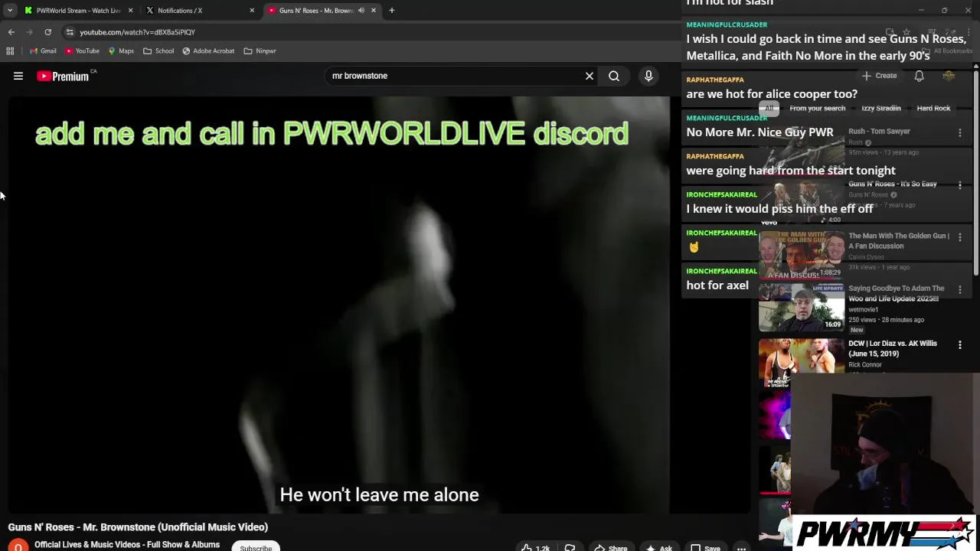This screenshot has height=551, width=980.
Task: Open the tab search dropdown arrow
Action: 10,11
